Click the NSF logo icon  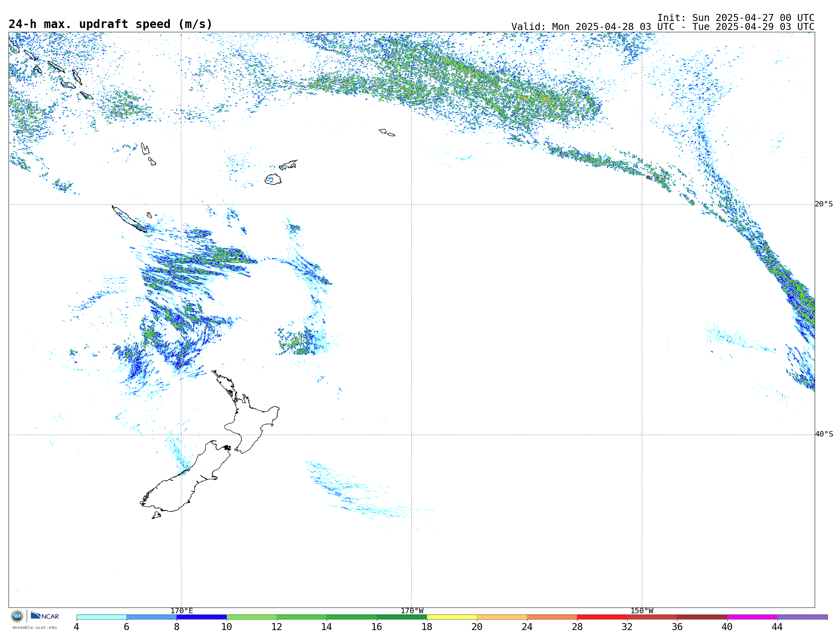17,616
